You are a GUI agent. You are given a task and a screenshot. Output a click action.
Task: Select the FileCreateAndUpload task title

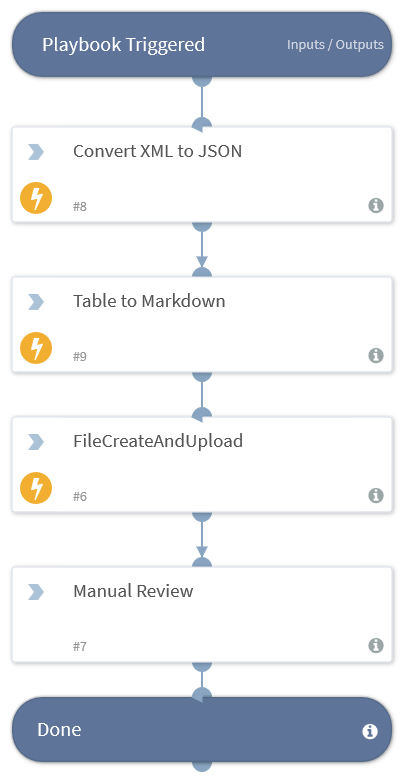tap(158, 441)
